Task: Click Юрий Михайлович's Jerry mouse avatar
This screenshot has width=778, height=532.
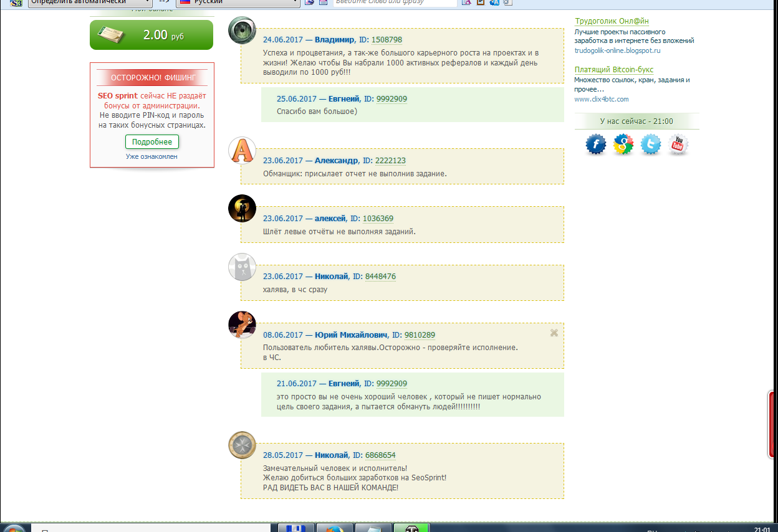Action: (x=243, y=325)
